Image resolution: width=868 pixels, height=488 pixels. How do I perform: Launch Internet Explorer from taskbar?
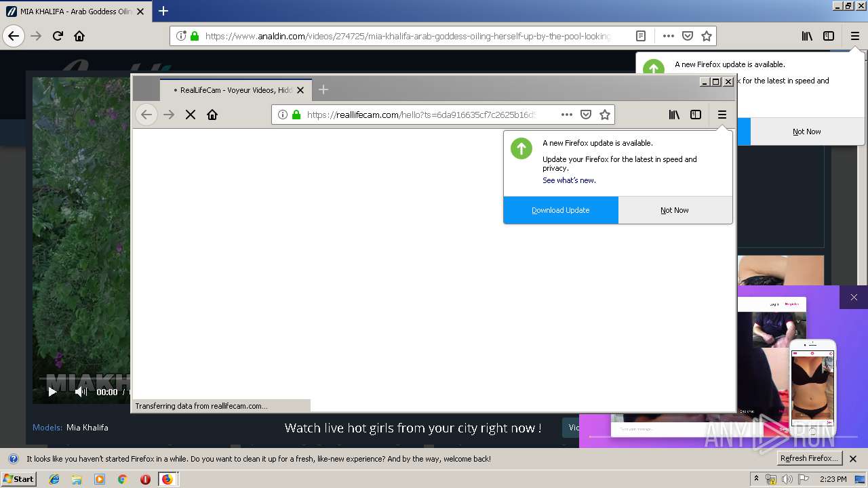tap(54, 479)
